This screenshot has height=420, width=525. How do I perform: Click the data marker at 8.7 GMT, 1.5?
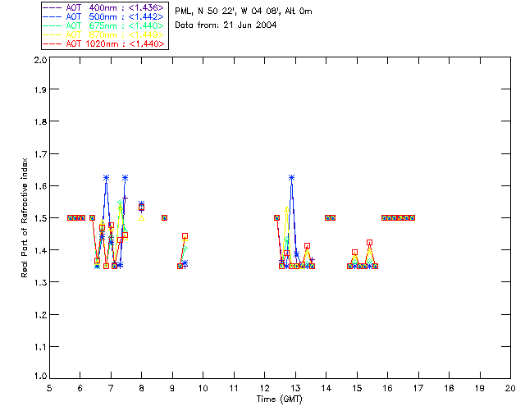[x=164, y=217]
